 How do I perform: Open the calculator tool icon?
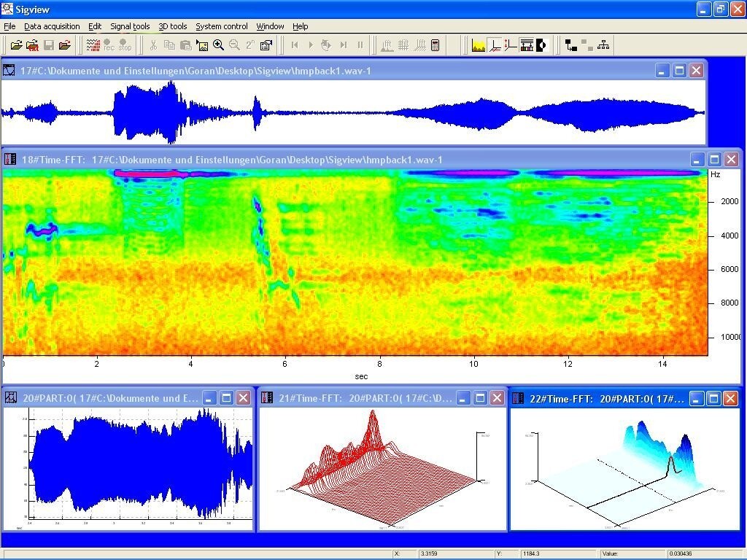435,45
